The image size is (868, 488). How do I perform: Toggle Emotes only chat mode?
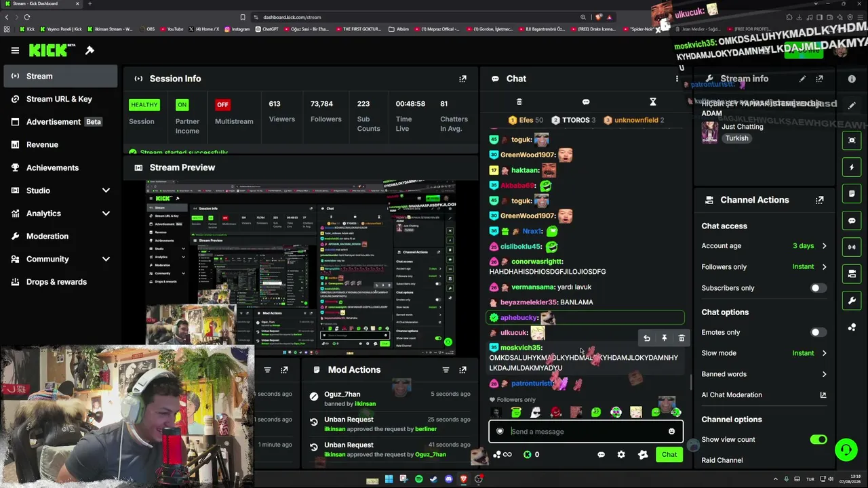(x=818, y=333)
